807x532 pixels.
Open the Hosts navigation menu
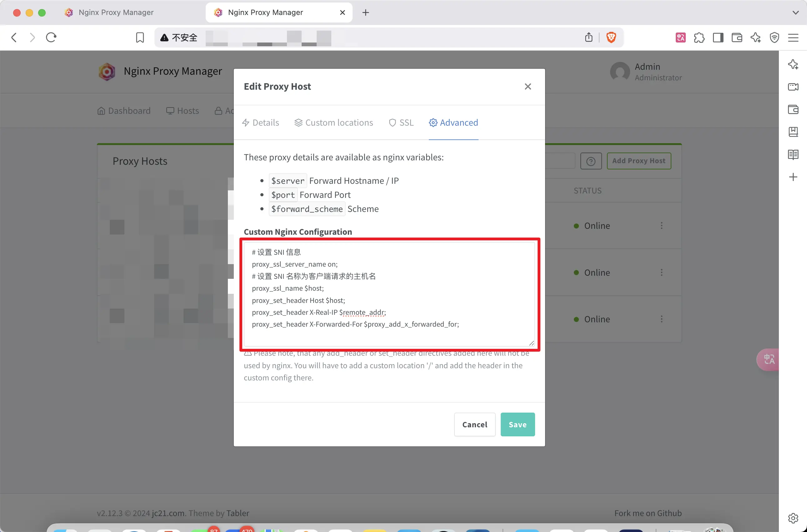pos(183,111)
